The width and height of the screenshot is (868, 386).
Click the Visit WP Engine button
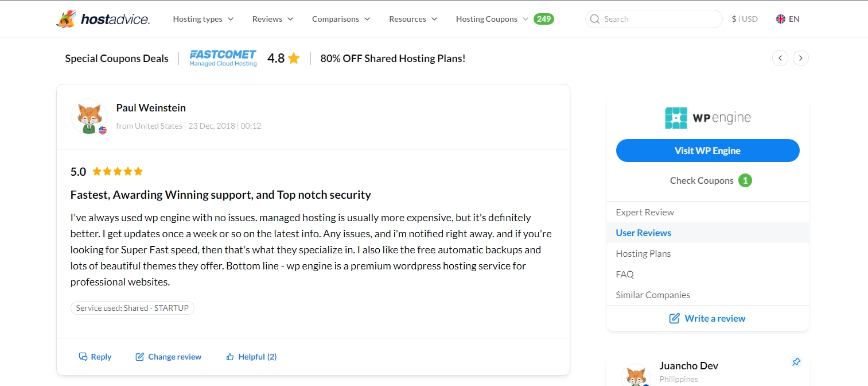click(x=707, y=150)
